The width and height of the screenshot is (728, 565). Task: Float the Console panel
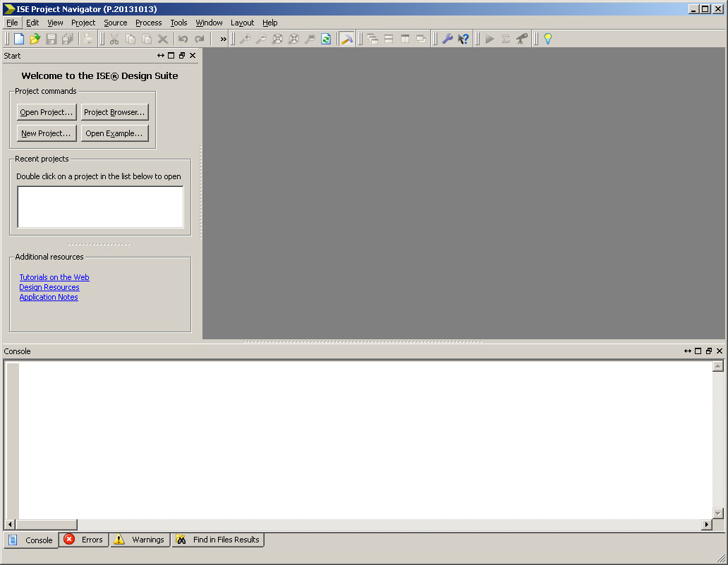tap(709, 351)
